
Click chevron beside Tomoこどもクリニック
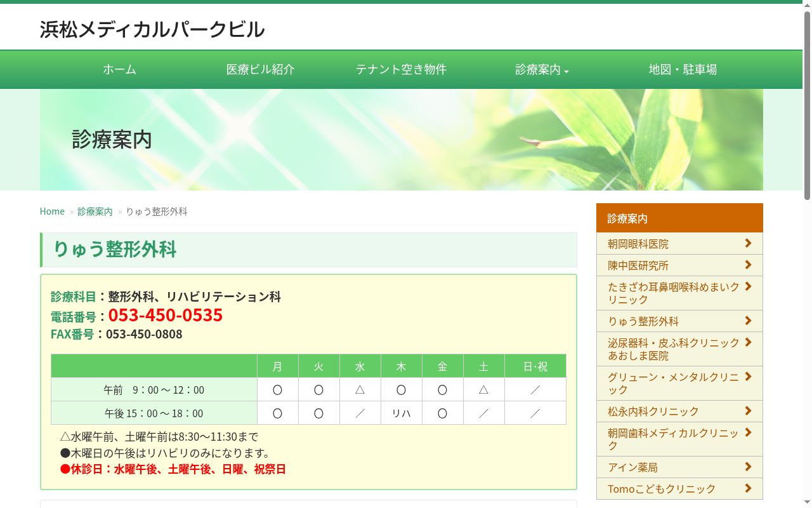point(748,488)
